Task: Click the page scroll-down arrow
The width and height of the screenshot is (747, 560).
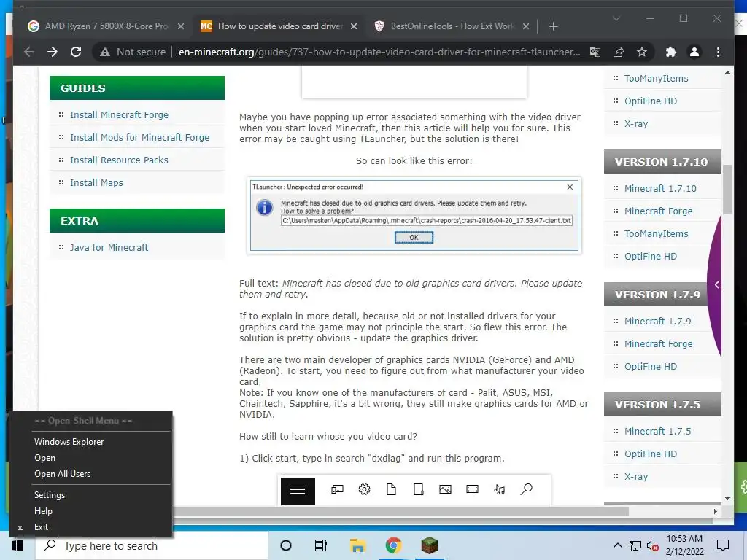Action: coord(727,499)
